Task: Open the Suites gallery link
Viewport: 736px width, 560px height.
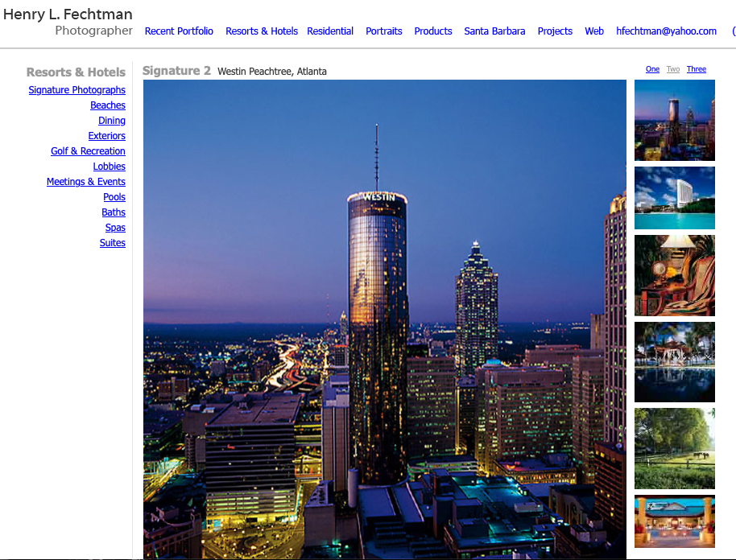Action: (x=113, y=243)
